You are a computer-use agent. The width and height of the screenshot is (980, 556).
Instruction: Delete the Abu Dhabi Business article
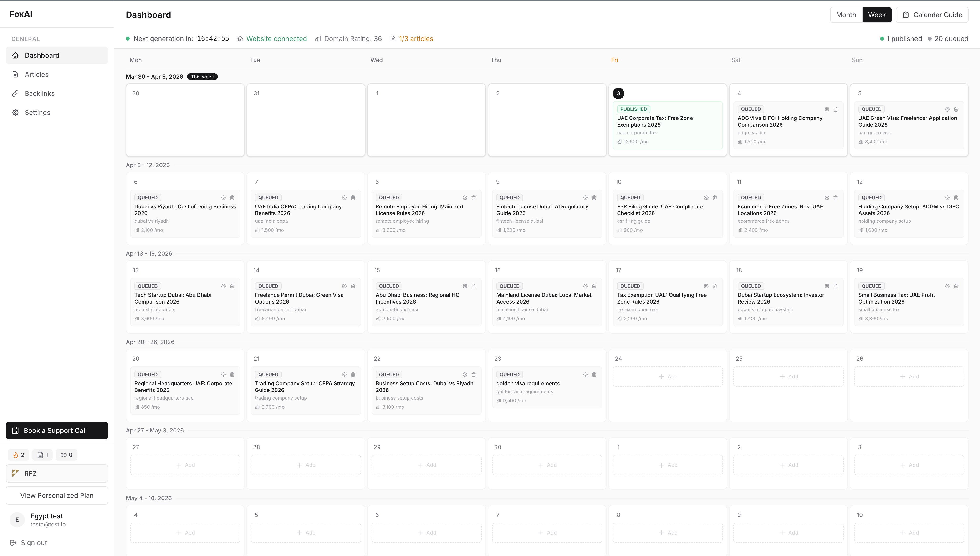pyautogui.click(x=473, y=286)
